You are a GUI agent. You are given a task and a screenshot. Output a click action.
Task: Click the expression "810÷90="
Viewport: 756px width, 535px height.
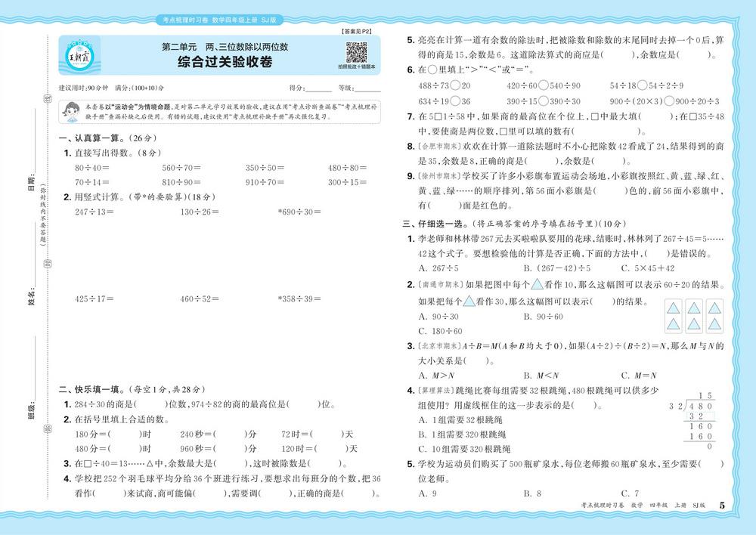pyautogui.click(x=181, y=183)
